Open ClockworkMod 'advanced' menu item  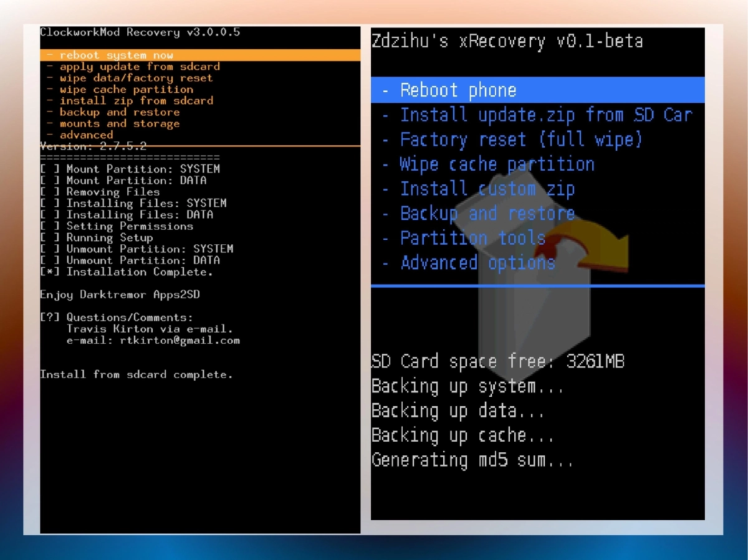point(86,135)
